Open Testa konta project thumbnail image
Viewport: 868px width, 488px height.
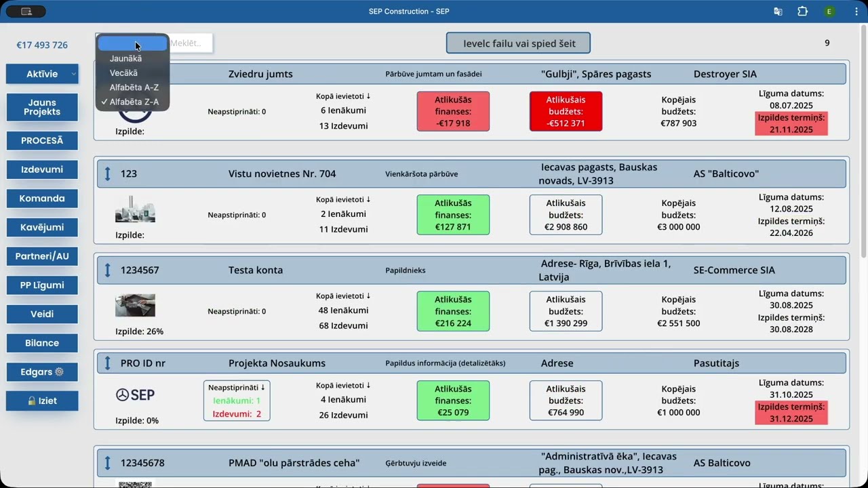tap(135, 306)
